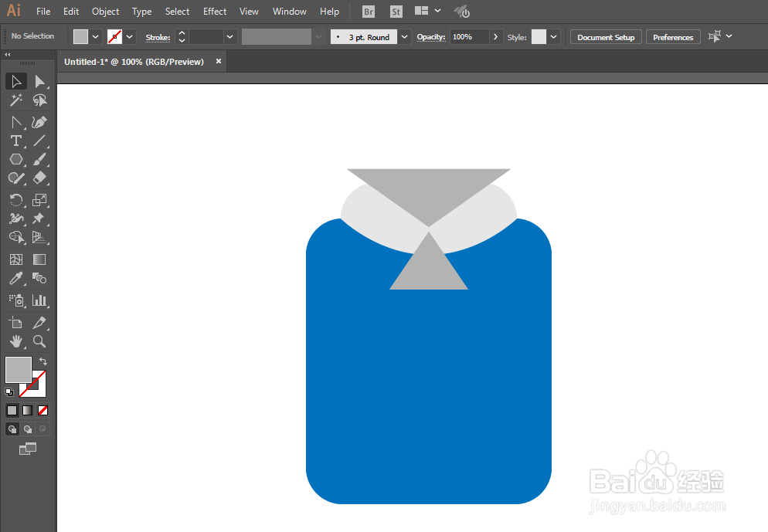Viewport: 768px width, 532px height.
Task: Select the Rotate tool
Action: tap(15, 200)
